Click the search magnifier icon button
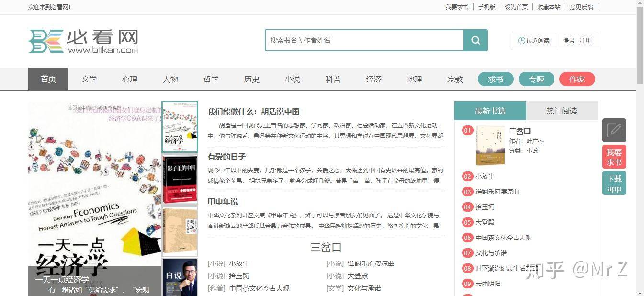 coord(475,40)
